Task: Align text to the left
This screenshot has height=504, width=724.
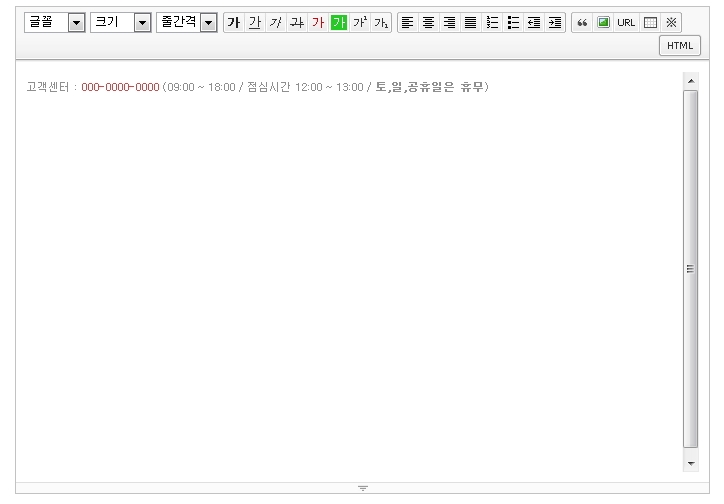Action: (x=407, y=23)
